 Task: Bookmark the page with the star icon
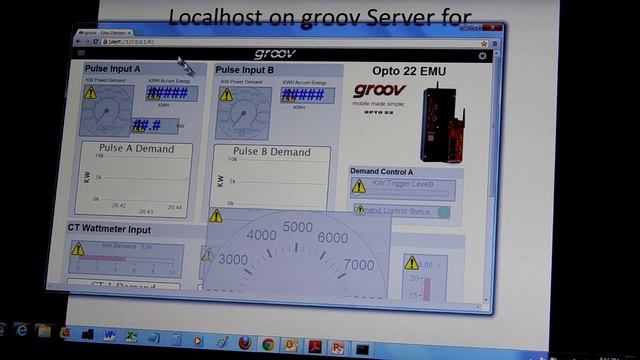click(x=484, y=44)
